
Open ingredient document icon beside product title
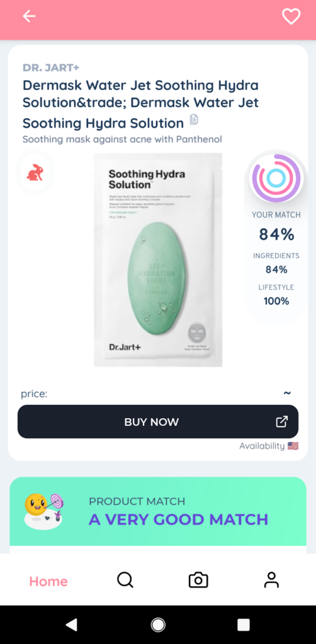click(194, 119)
